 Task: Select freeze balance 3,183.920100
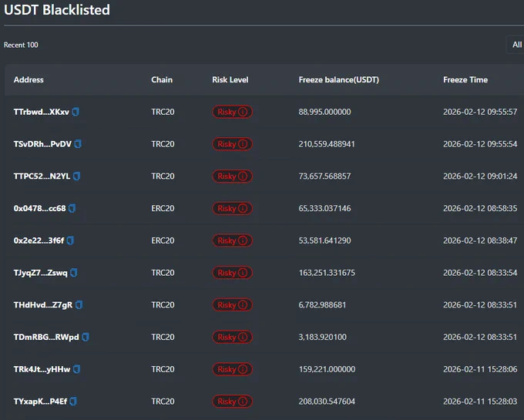tap(322, 337)
